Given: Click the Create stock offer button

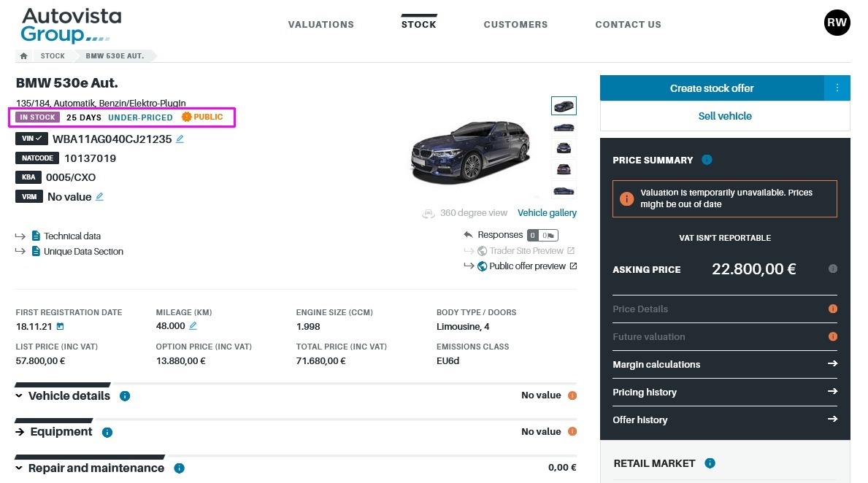Looking at the screenshot, I should (x=712, y=88).
